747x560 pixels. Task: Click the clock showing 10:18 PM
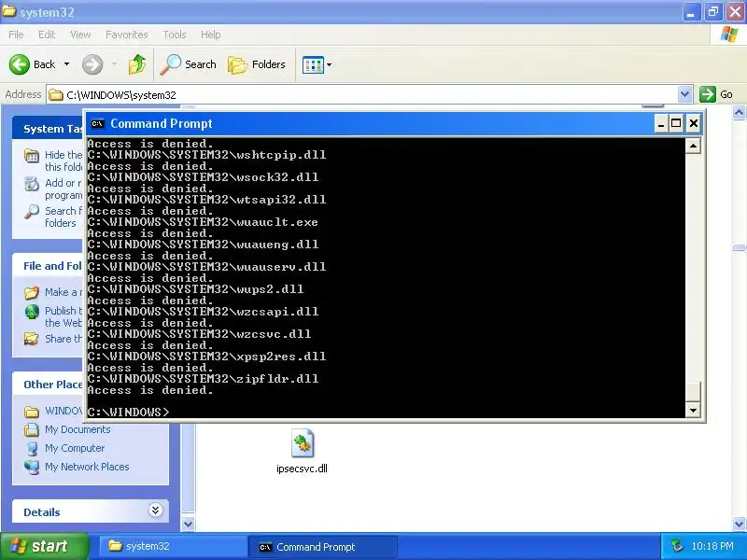712,546
